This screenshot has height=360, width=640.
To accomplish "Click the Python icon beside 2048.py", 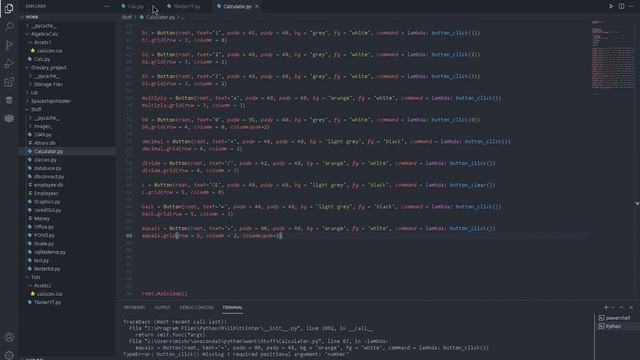I will [x=30, y=134].
